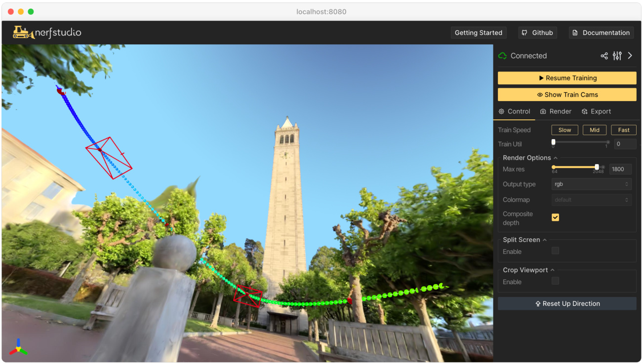Enable the Crop Viewport checkbox
This screenshot has height=364, width=643.
556,281
